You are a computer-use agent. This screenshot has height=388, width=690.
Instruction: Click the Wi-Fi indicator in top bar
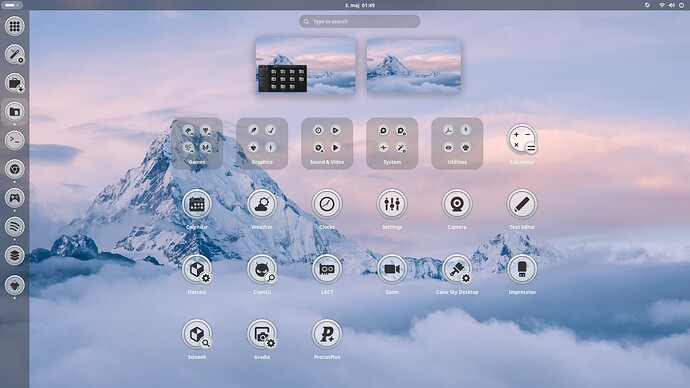tap(662, 5)
